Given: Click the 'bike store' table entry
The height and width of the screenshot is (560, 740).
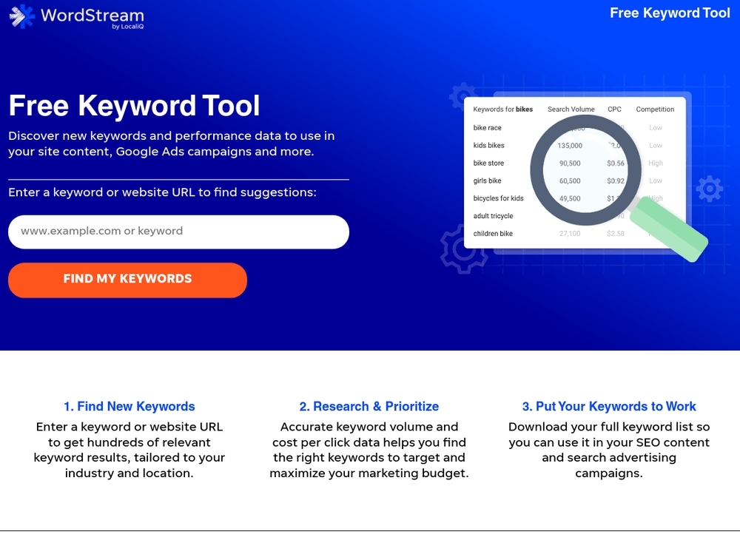Looking at the screenshot, I should 488,163.
